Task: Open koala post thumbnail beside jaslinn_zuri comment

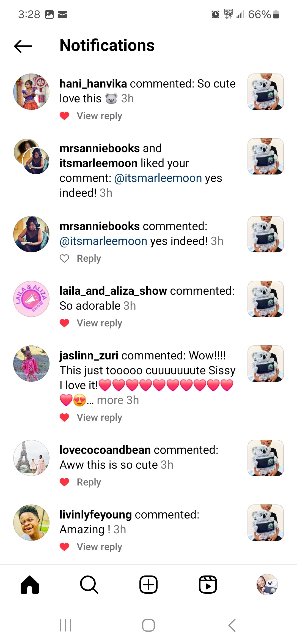Action: (266, 364)
